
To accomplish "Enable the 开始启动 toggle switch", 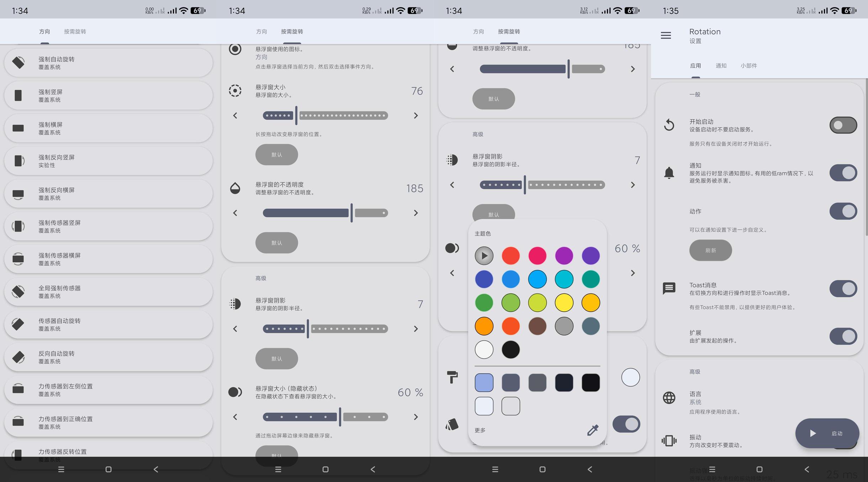I will pos(843,125).
